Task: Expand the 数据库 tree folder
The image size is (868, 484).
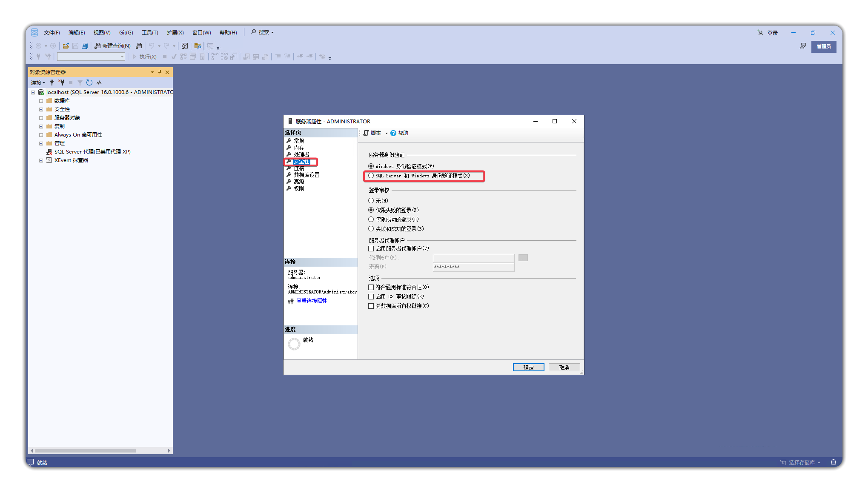Action: pos(41,101)
